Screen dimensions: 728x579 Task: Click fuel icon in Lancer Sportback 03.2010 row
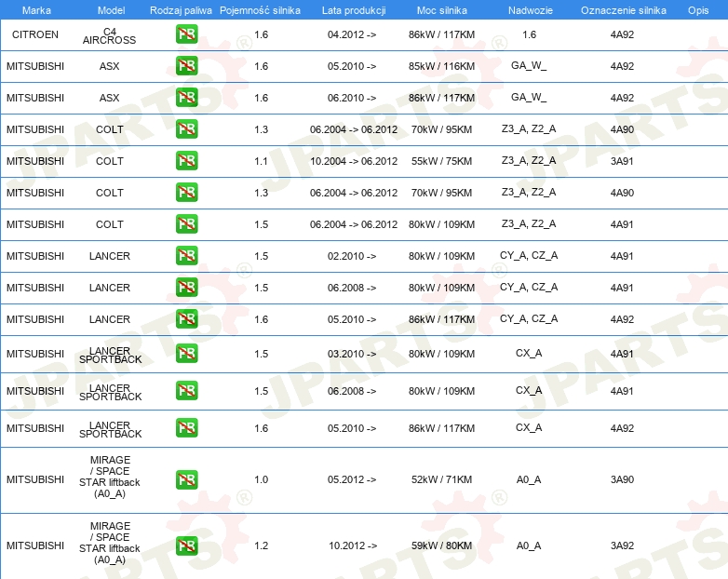click(186, 354)
